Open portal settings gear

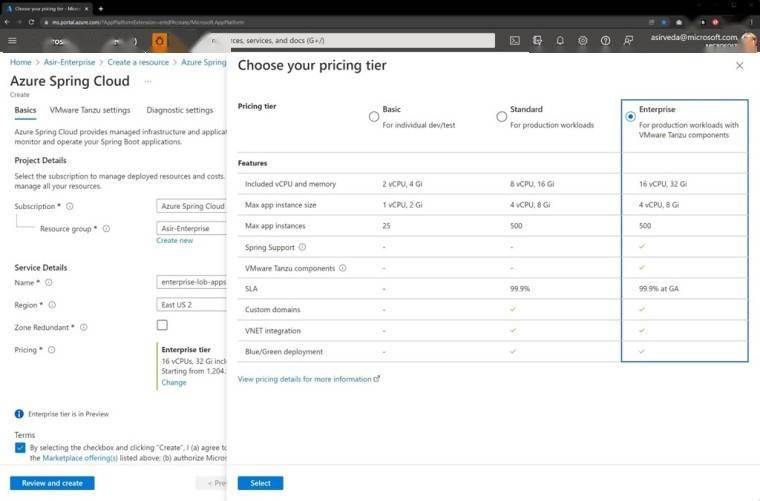(583, 41)
